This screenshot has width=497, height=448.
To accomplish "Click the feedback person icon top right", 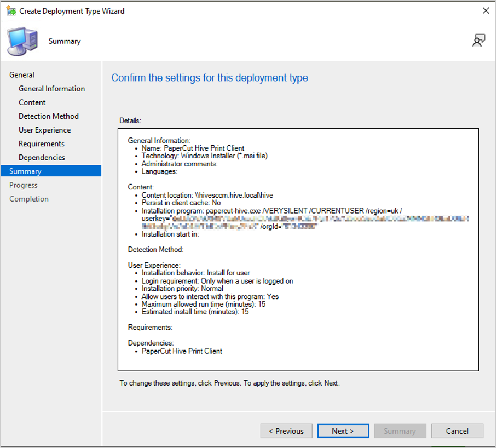I will coord(479,41).
